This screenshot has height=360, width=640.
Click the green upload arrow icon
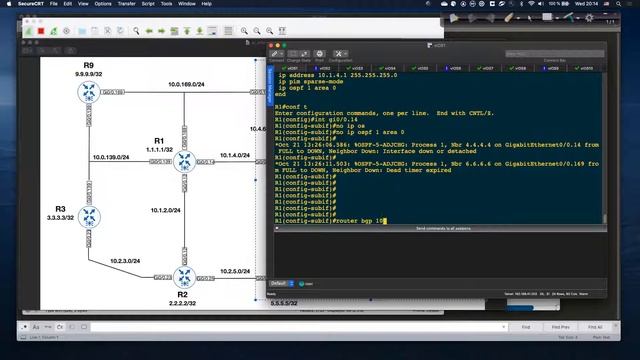point(187,31)
